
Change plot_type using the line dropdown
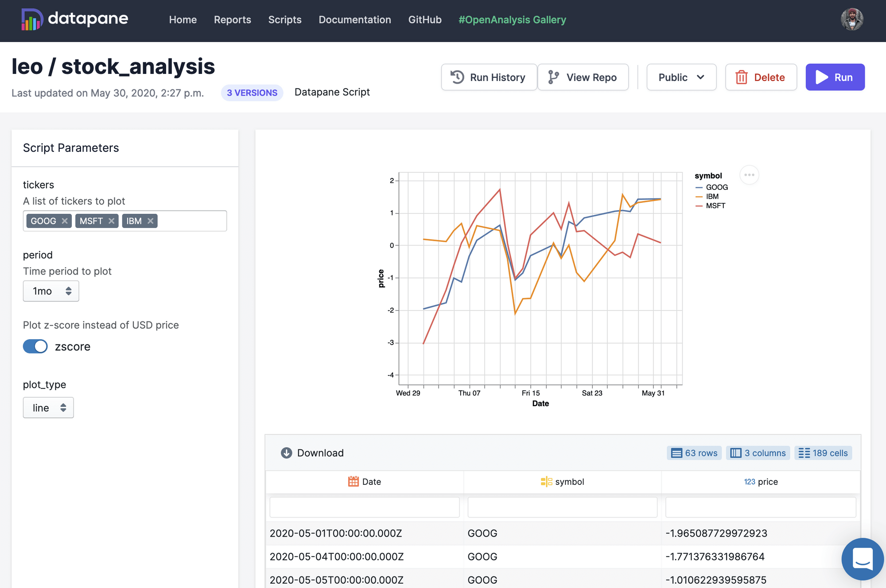click(x=48, y=407)
